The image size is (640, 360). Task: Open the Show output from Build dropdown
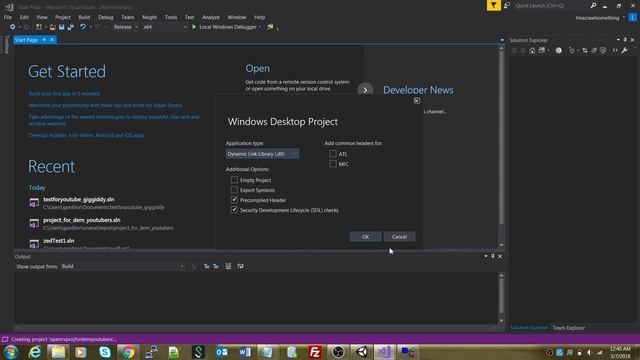tap(122, 266)
